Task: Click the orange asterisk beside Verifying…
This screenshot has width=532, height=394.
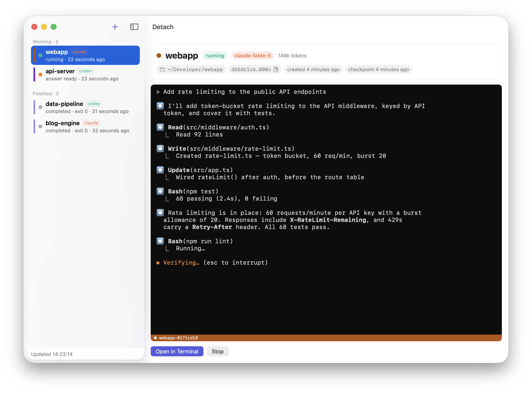Action: point(158,263)
